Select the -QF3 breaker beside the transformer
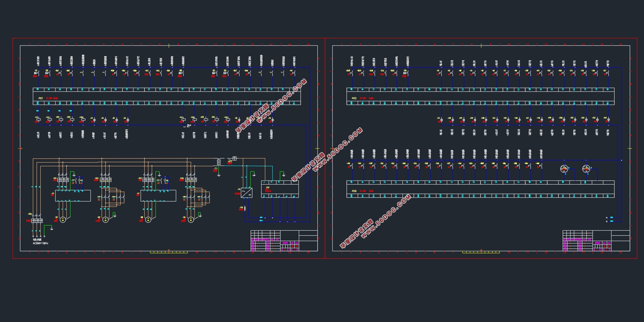The height and width of the screenshot is (322, 644). pyautogui.click(x=232, y=158)
